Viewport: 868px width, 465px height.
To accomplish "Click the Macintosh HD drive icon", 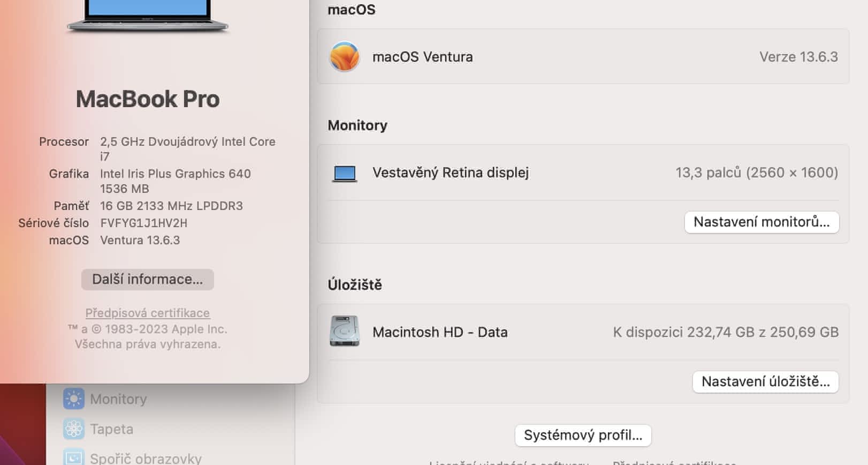I will (x=345, y=332).
